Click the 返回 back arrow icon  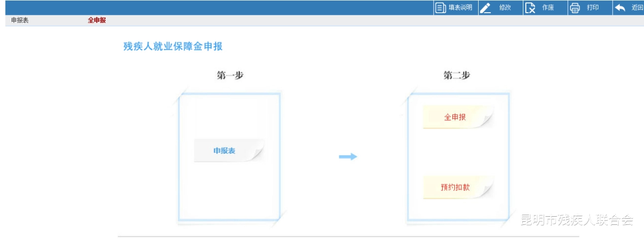(620, 8)
